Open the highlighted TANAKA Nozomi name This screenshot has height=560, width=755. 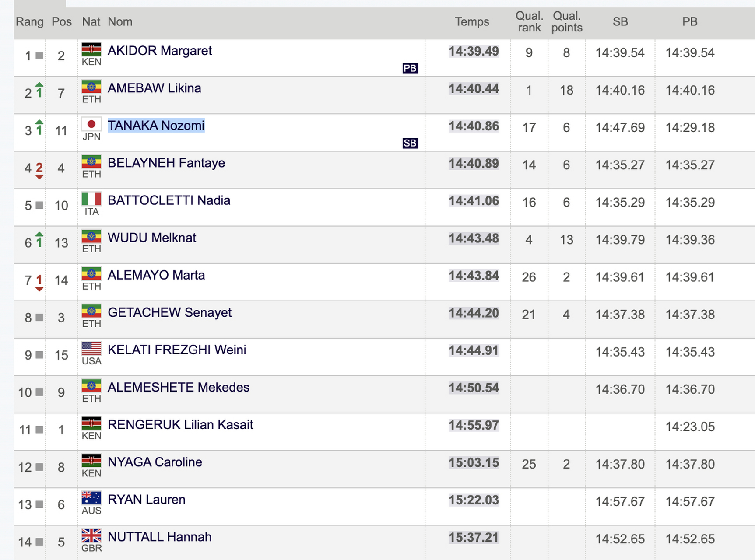(156, 126)
